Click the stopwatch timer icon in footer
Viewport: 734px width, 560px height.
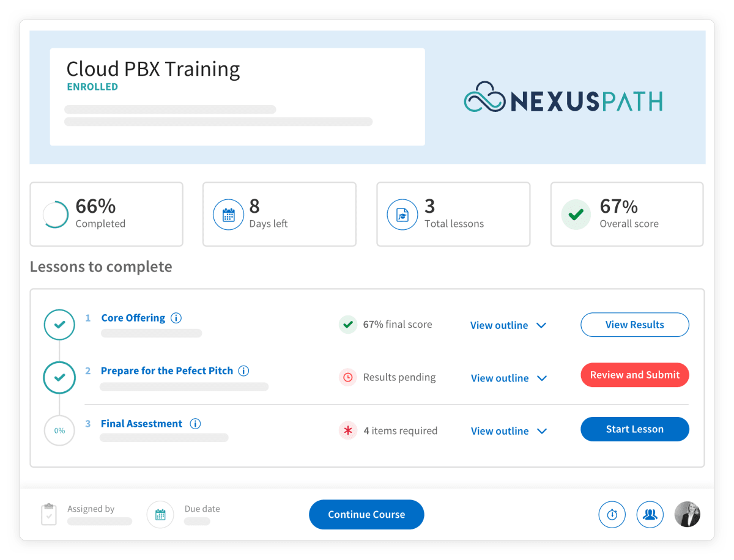612,515
